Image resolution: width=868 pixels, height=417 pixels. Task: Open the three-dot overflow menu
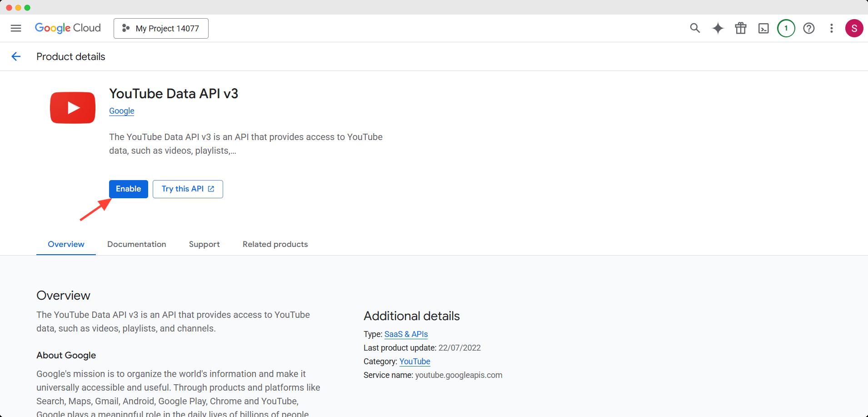pyautogui.click(x=832, y=28)
